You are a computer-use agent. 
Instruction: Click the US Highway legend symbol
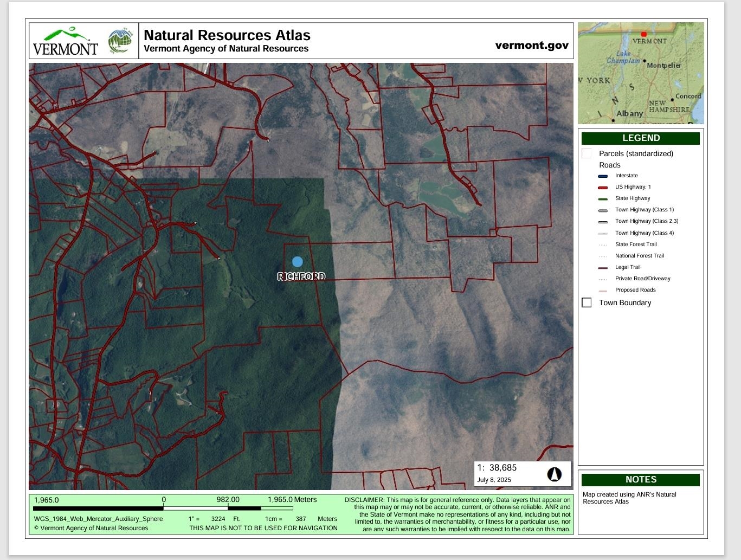click(x=603, y=188)
